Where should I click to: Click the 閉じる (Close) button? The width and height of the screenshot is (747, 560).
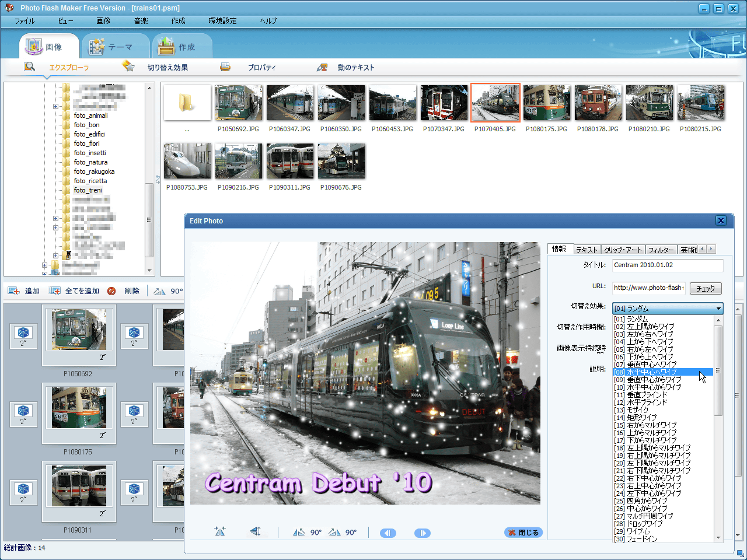(x=523, y=532)
